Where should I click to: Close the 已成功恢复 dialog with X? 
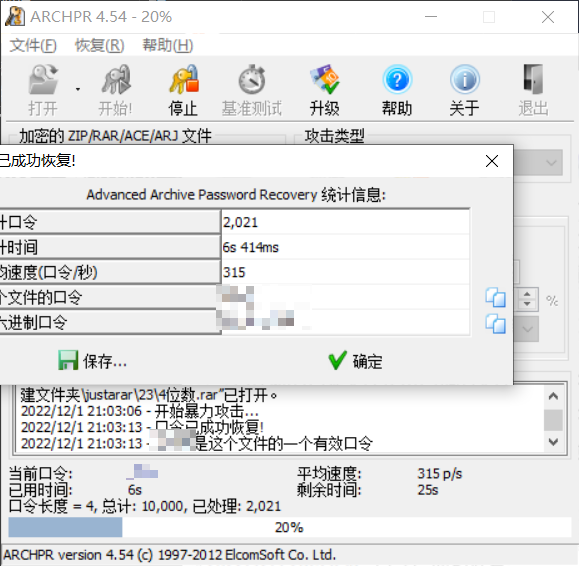pos(492,161)
